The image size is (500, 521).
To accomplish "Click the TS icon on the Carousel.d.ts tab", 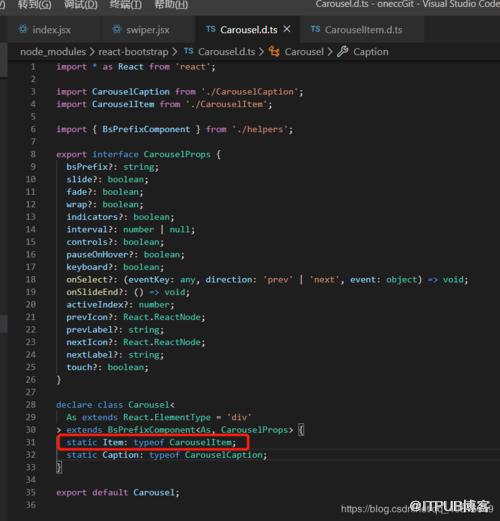I will [x=210, y=29].
